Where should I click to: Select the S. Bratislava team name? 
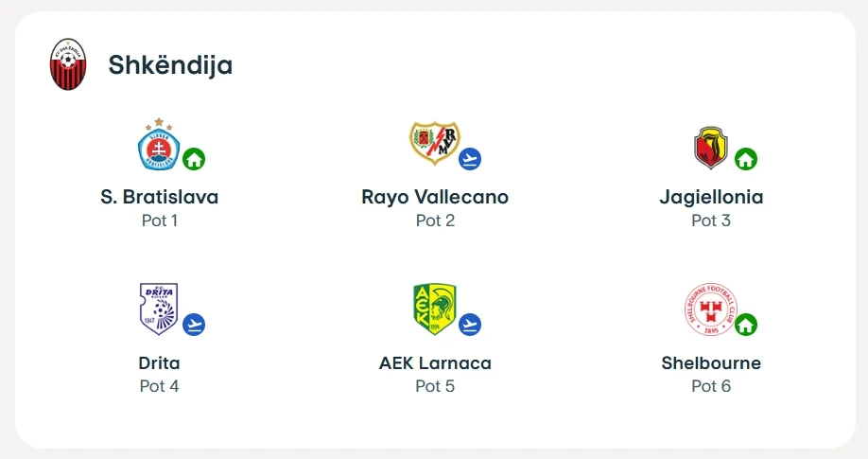pyautogui.click(x=160, y=197)
